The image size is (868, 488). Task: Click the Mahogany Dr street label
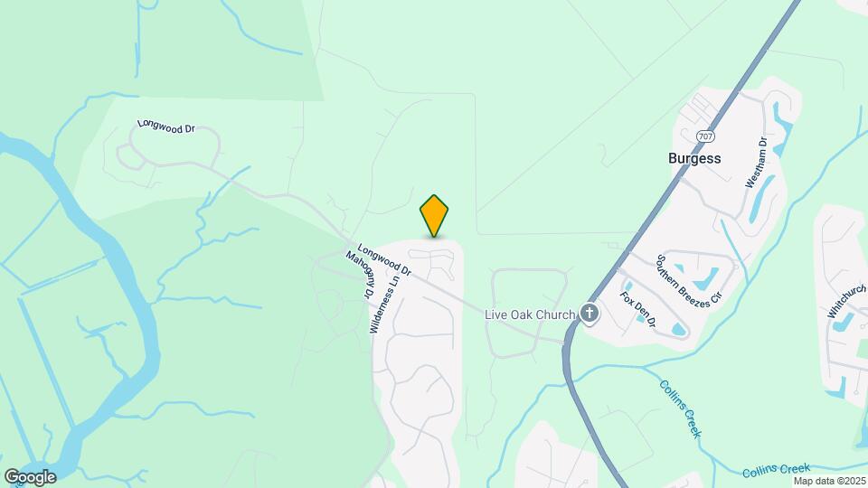pos(360,275)
